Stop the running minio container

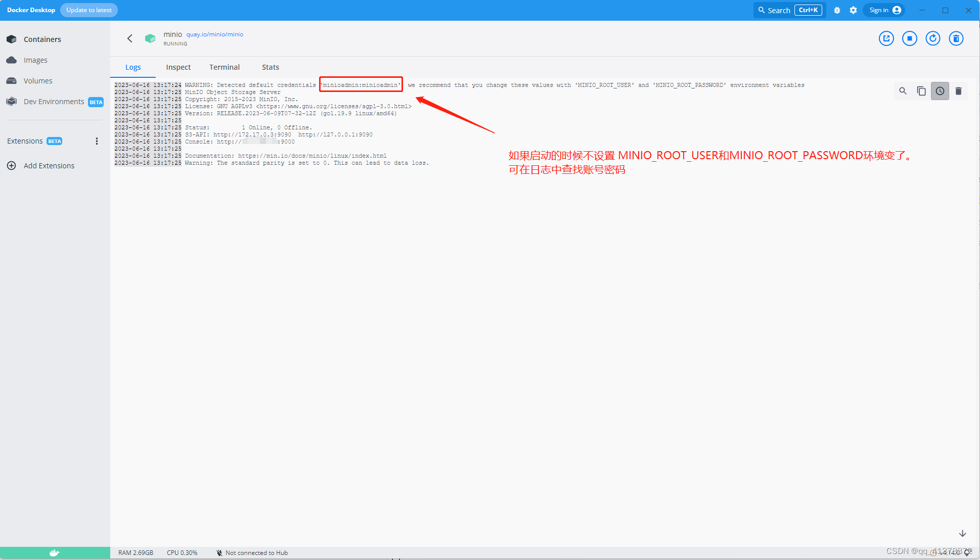click(x=909, y=38)
